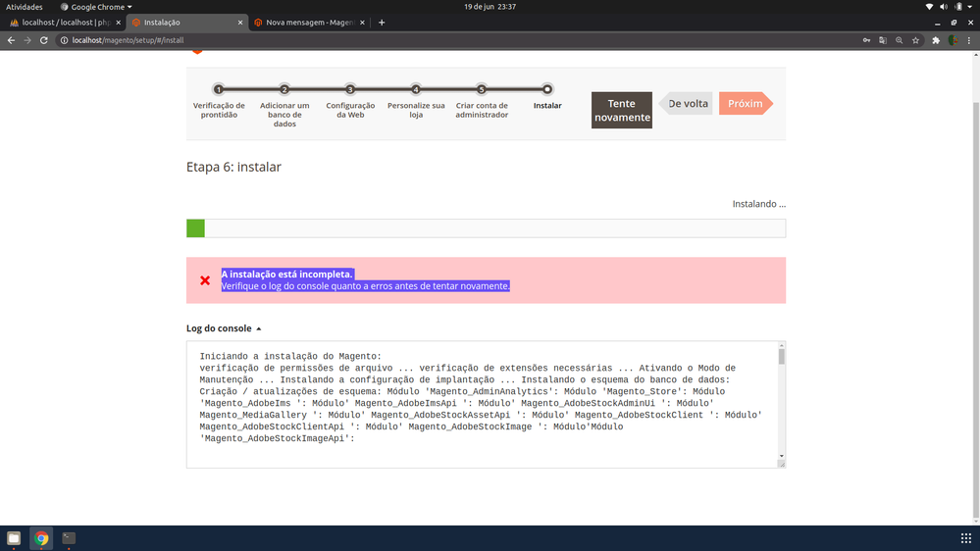Click console log scrollbar down arrow
Image resolution: width=980 pixels, height=551 pixels.
click(x=781, y=456)
